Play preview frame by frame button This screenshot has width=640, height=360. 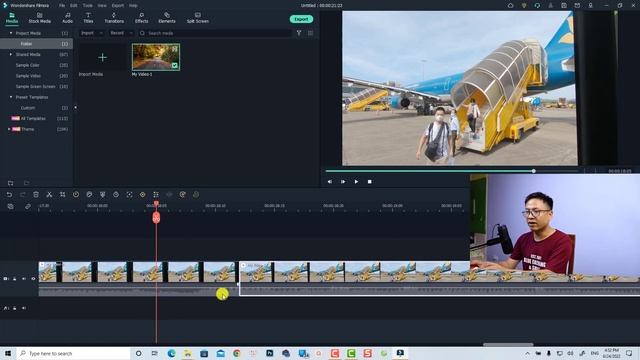343,182
